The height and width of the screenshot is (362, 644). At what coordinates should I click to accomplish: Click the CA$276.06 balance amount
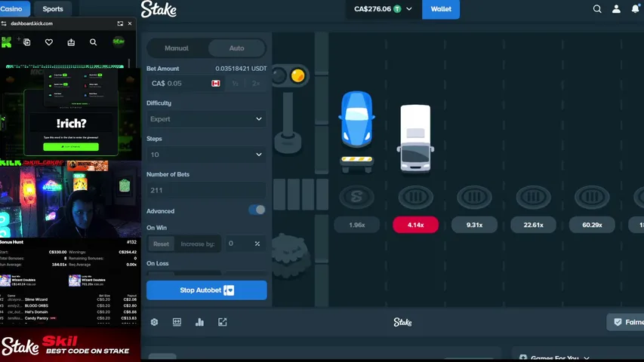372,9
